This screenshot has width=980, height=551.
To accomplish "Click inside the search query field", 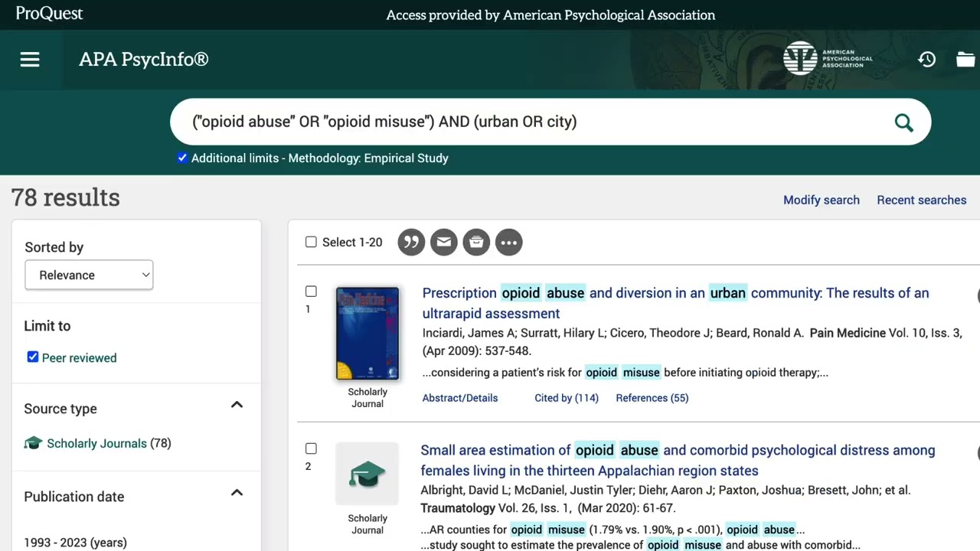I will (528, 122).
